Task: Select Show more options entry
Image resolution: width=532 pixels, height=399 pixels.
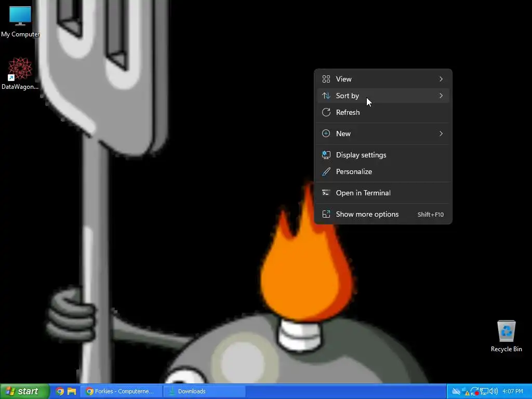Action: (x=383, y=214)
